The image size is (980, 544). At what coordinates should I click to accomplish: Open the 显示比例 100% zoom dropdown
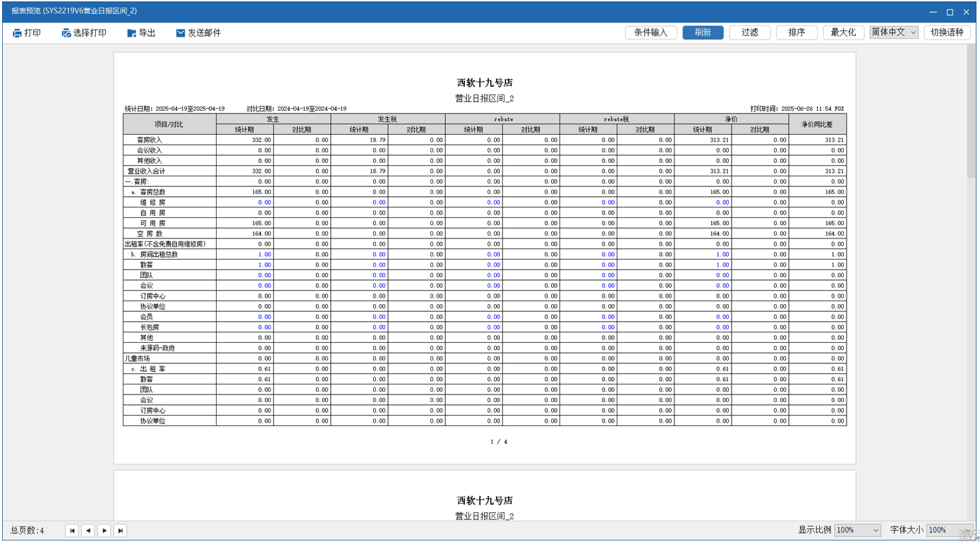pyautogui.click(x=858, y=530)
